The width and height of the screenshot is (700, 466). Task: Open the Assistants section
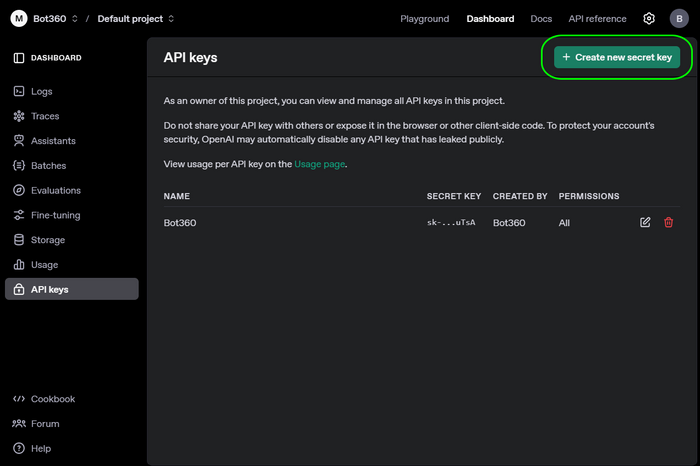pyautogui.click(x=52, y=141)
